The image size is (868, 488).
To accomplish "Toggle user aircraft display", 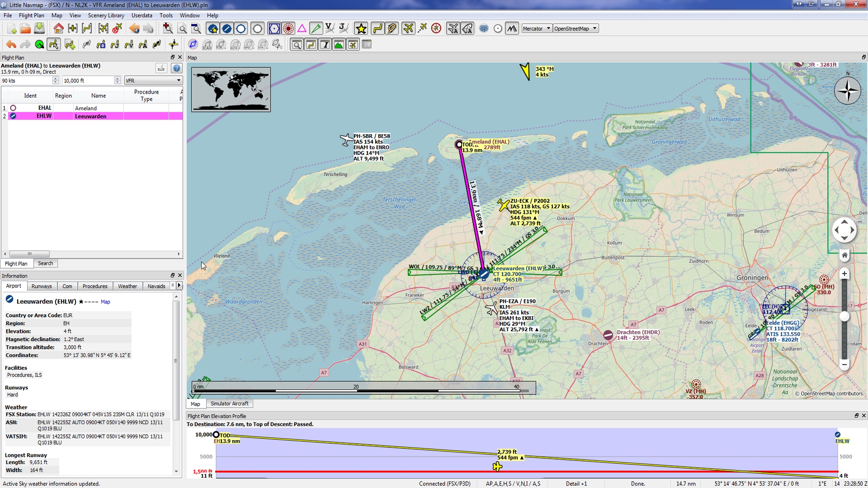I will [408, 28].
